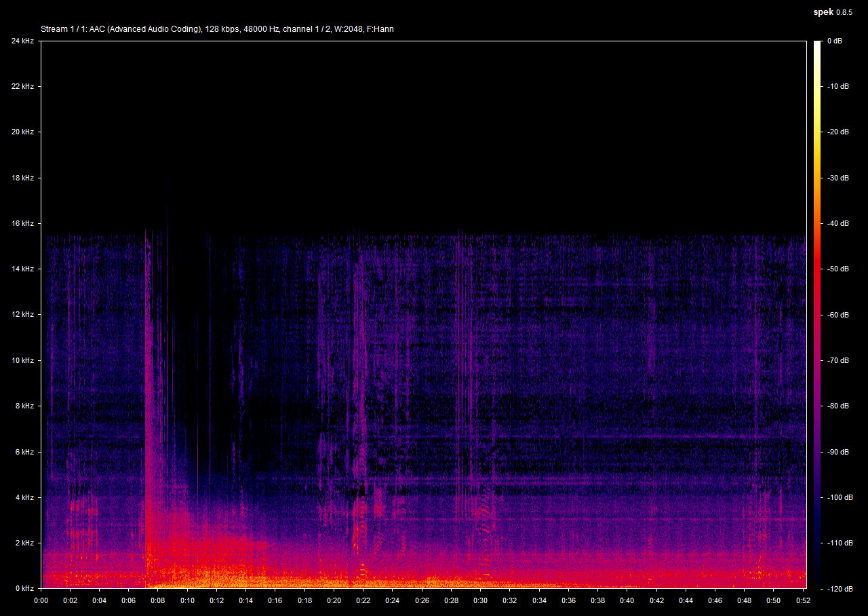Pick the 0:04 time axis label

point(99,600)
